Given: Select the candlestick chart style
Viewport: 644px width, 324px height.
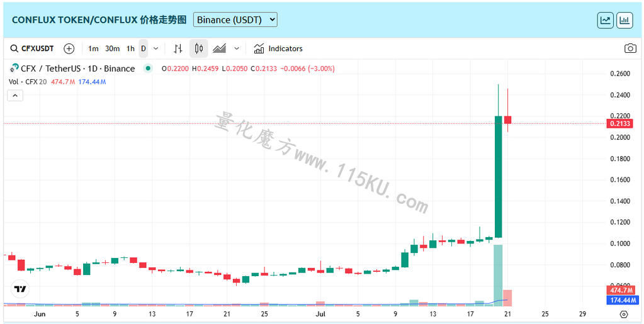Looking at the screenshot, I should coord(199,48).
